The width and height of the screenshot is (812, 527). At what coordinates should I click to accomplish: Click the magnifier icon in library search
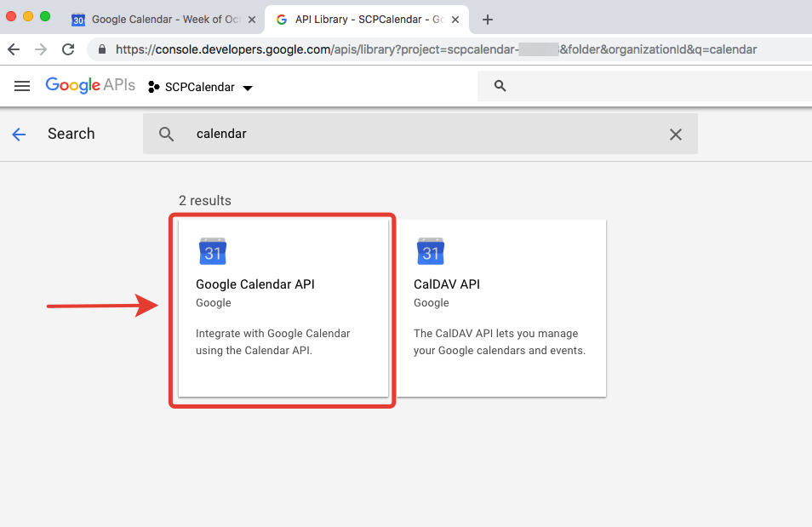click(x=167, y=135)
